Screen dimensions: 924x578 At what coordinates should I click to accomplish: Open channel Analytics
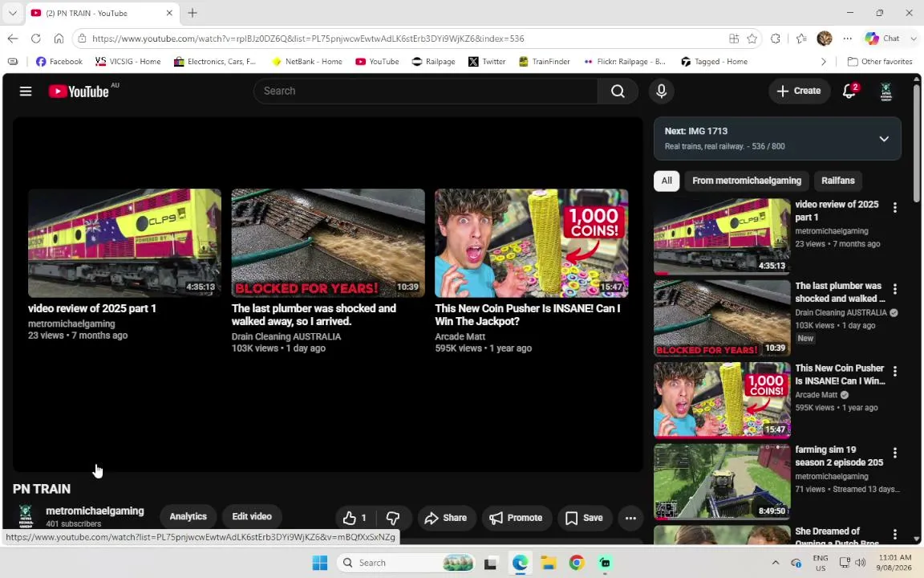point(188,517)
